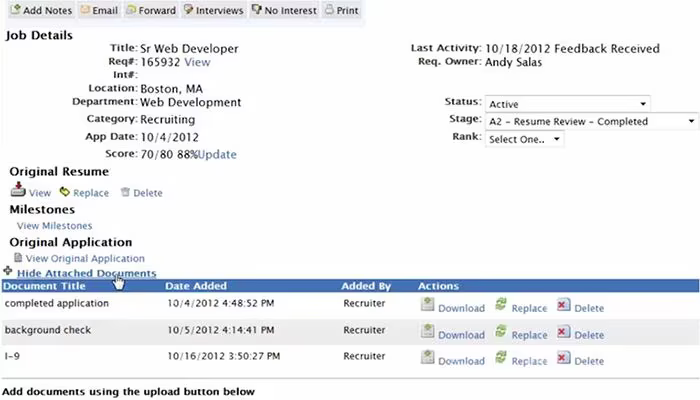Open the Stage dropdown showing Resume Review

[592, 121]
